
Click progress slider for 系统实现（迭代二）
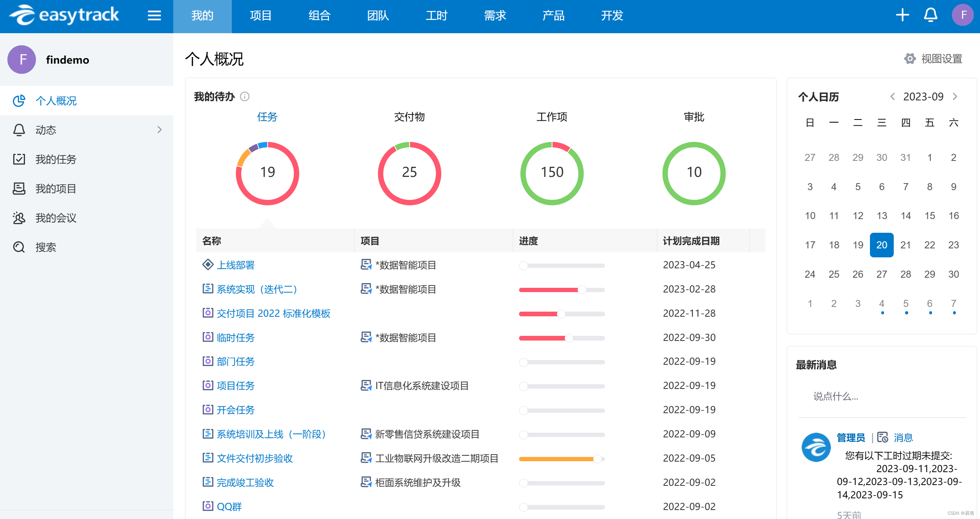(562, 289)
